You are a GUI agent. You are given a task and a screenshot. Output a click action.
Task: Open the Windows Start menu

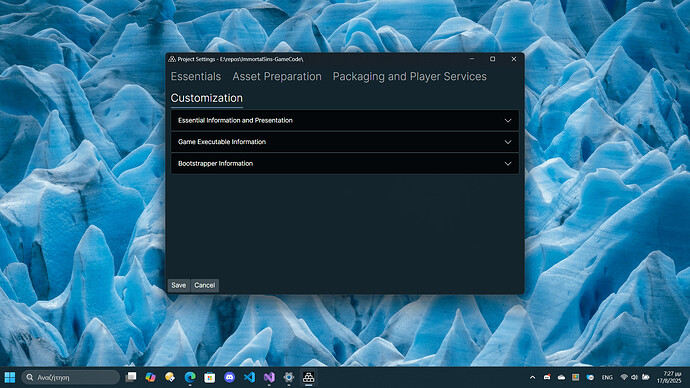pyautogui.click(x=10, y=377)
